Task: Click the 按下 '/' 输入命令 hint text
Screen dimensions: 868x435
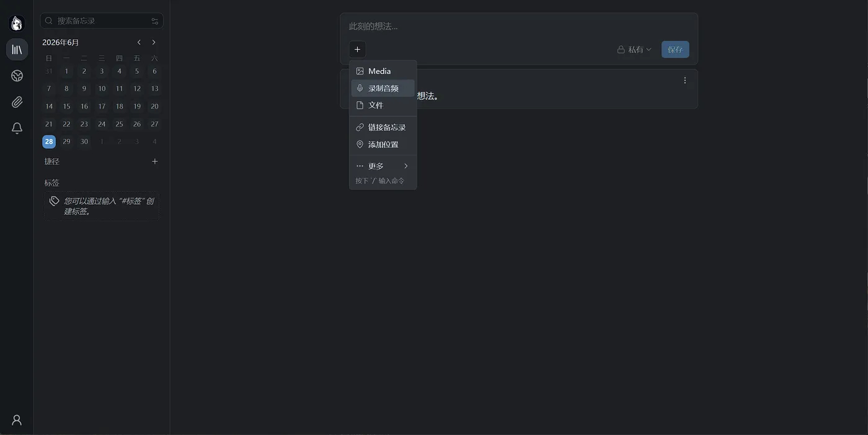Action: pyautogui.click(x=379, y=181)
